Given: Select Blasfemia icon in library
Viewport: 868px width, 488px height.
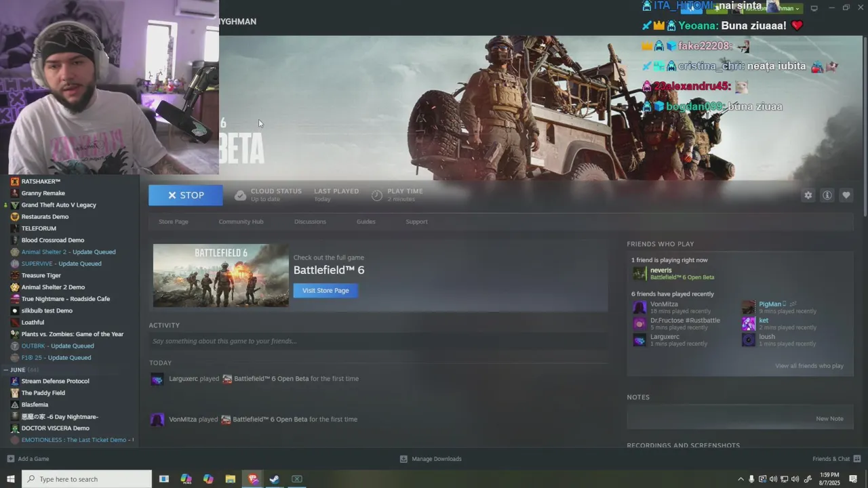Looking at the screenshot, I should point(15,405).
